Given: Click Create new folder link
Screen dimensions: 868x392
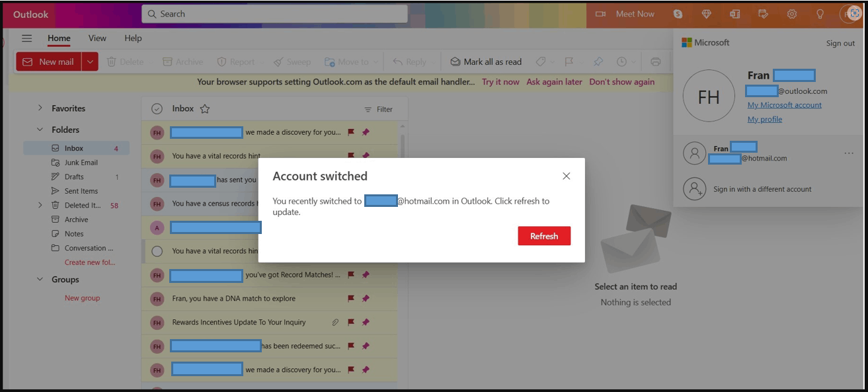Looking at the screenshot, I should click(x=90, y=262).
